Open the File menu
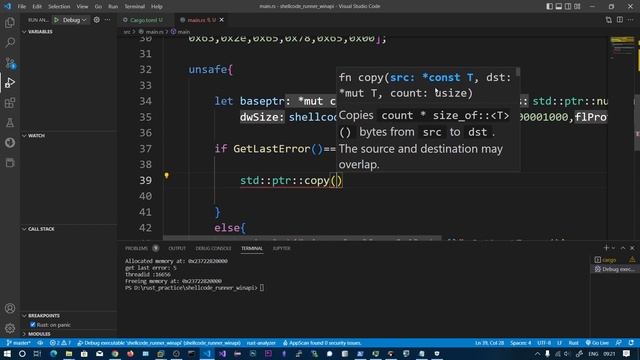This screenshot has width=640, height=360. click(22, 7)
